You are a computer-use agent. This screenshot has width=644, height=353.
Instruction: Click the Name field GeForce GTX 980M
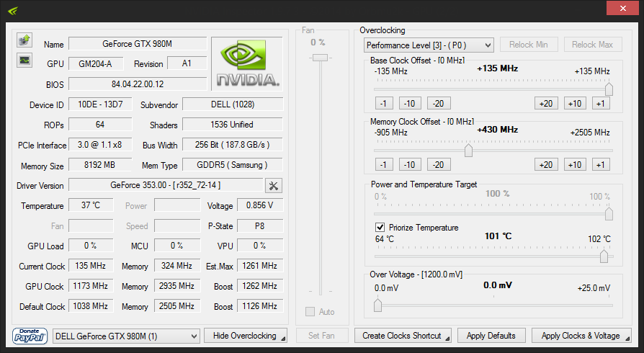[138, 43]
